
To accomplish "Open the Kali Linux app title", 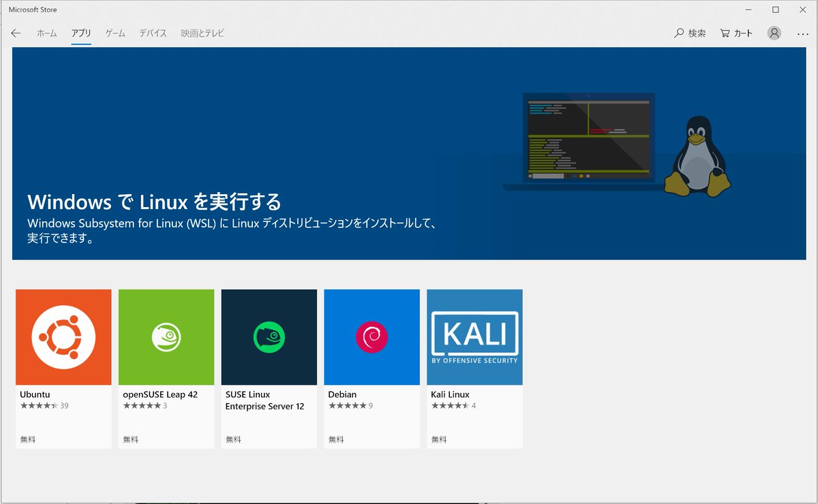I will click(x=450, y=394).
